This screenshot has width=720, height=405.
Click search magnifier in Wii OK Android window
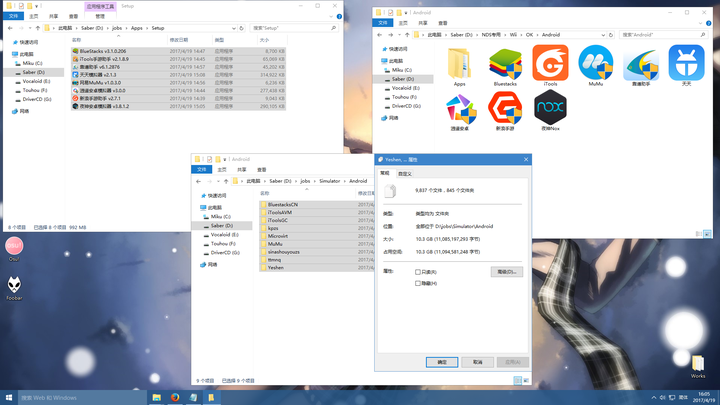[x=703, y=35]
